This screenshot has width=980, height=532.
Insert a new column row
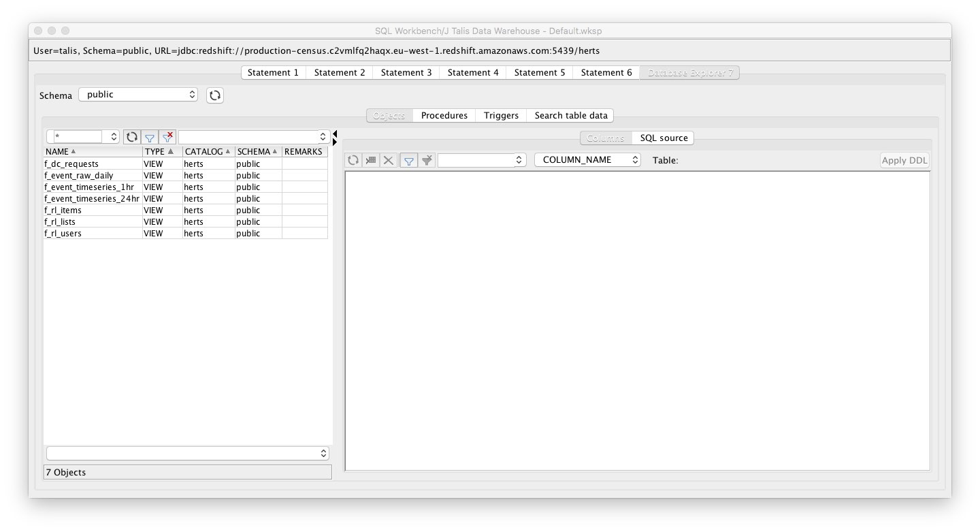[371, 160]
